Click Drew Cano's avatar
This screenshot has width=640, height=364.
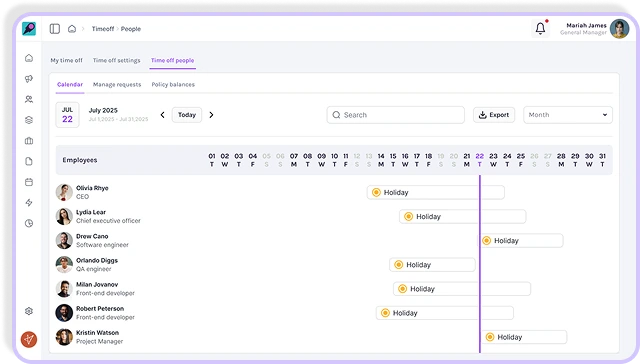pos(64,240)
